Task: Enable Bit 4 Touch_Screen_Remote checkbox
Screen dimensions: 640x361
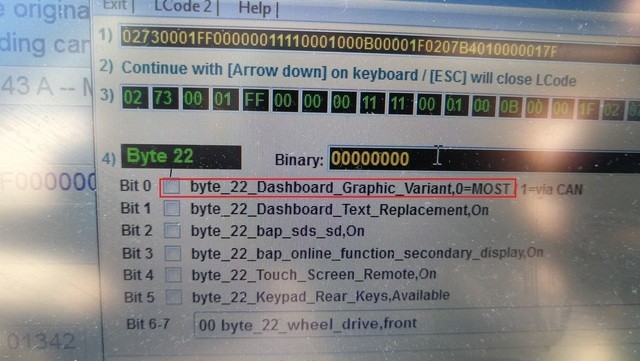Action: (x=173, y=274)
